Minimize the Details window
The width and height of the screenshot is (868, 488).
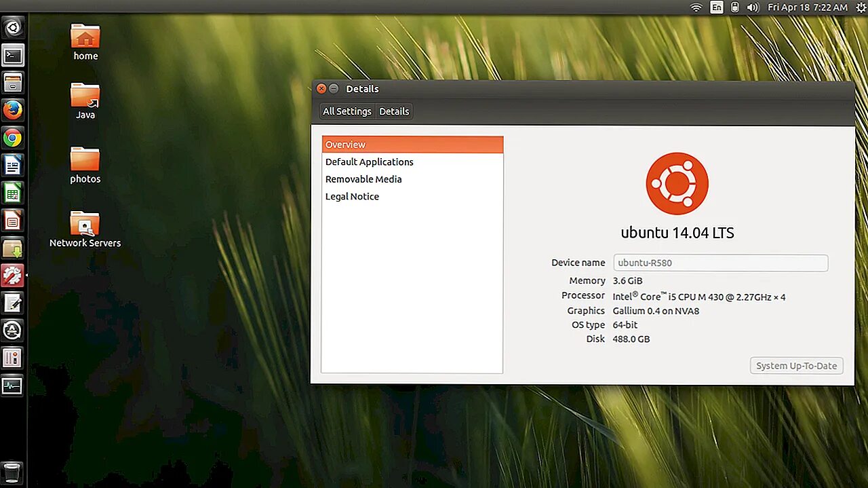[x=334, y=89]
